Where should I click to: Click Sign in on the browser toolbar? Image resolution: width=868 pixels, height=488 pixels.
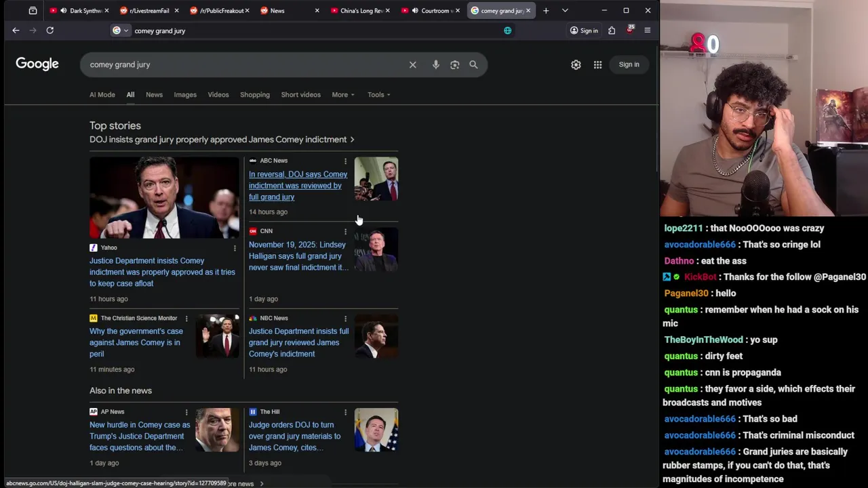pos(584,30)
